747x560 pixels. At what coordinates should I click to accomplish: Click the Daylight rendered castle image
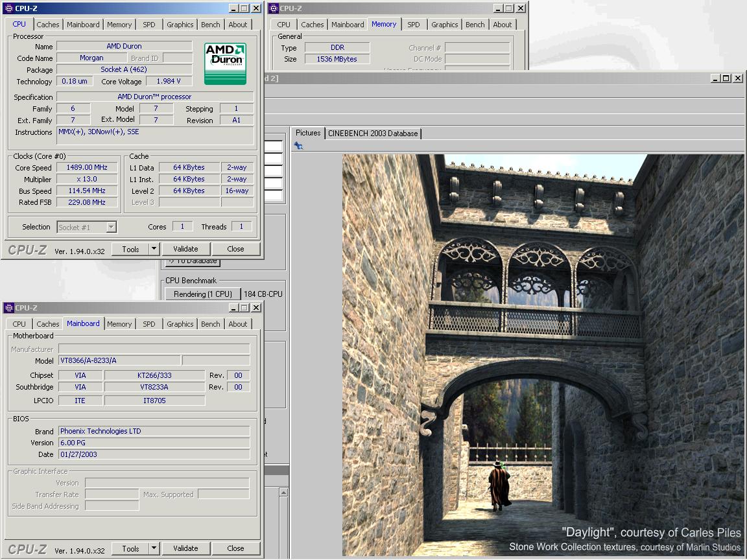click(x=543, y=355)
